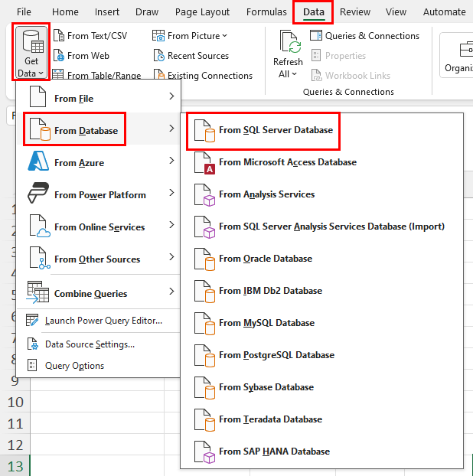Expand the From Online Services chevron

click(x=171, y=225)
